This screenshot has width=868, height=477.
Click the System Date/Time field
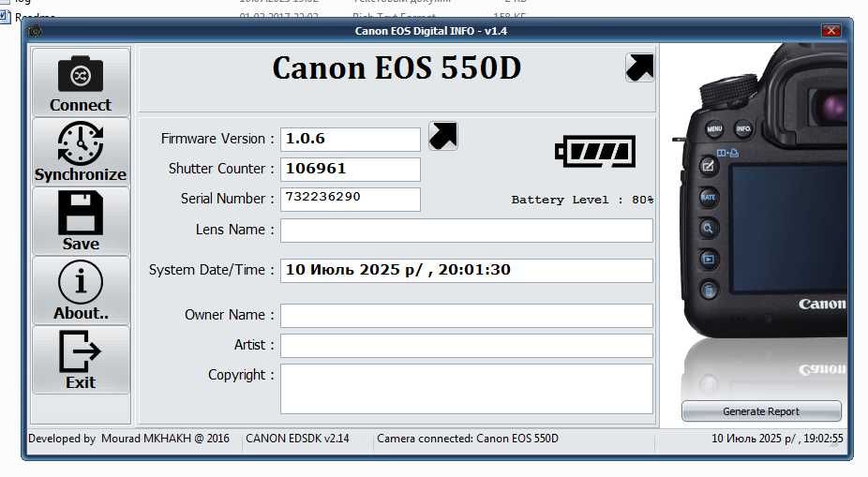pos(467,271)
